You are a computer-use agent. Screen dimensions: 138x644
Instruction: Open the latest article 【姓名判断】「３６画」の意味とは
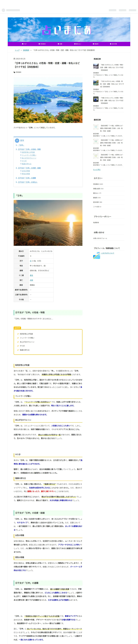coord(112,128)
